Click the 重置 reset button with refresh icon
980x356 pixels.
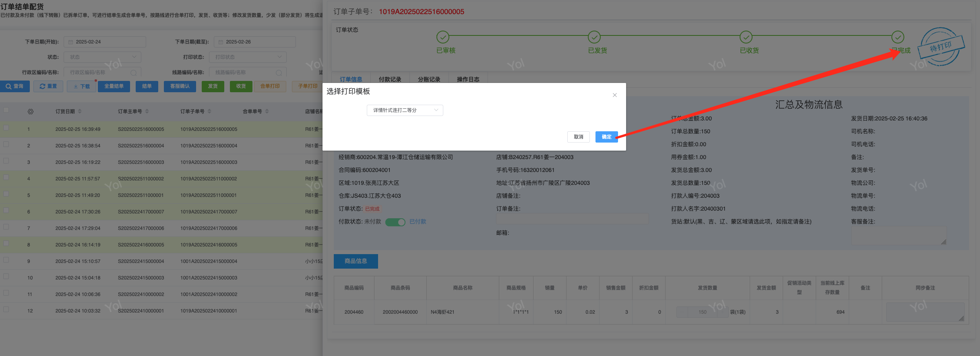pos(48,87)
